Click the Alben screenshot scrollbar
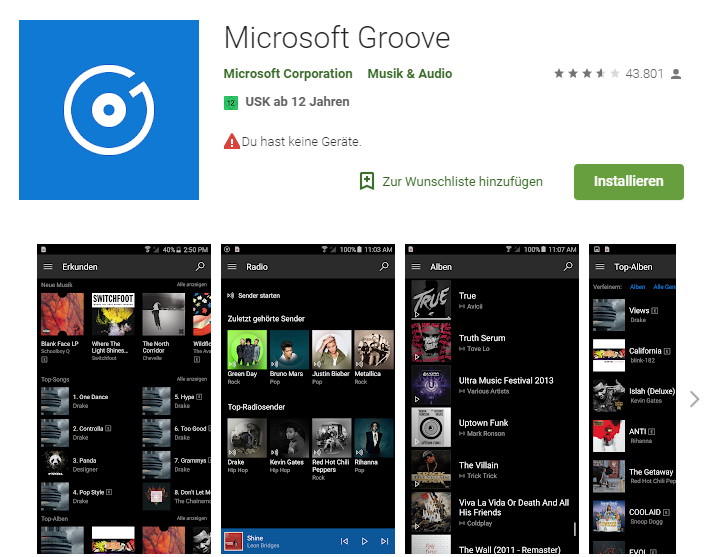 (x=575, y=529)
